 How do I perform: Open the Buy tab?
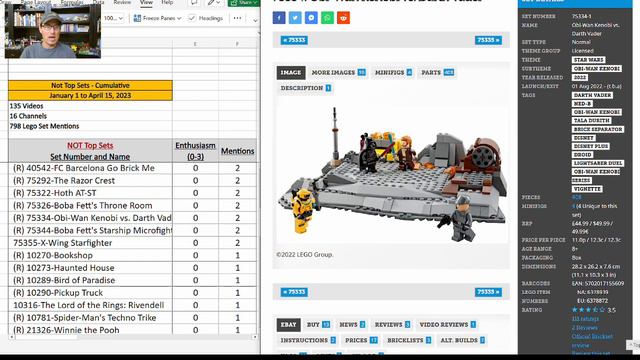[x=318, y=324]
